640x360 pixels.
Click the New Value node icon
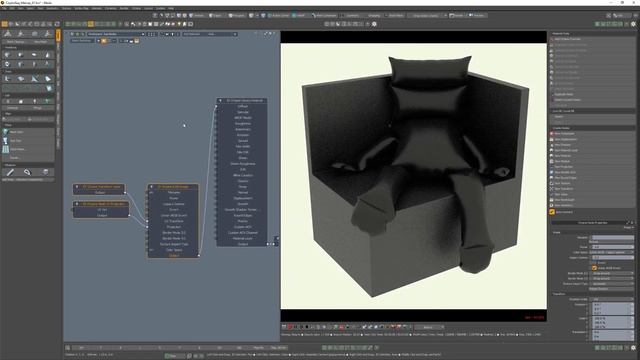[x=552, y=194]
